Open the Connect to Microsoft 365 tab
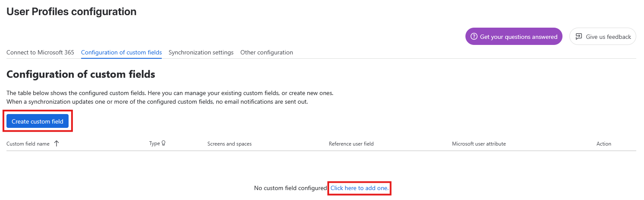This screenshot has width=644, height=200. coord(41,52)
